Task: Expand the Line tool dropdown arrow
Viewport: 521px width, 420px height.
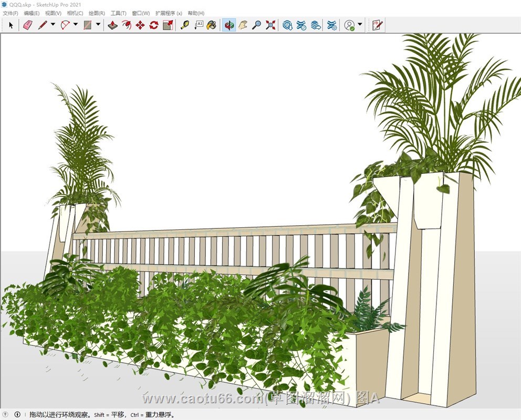Action: coord(53,25)
